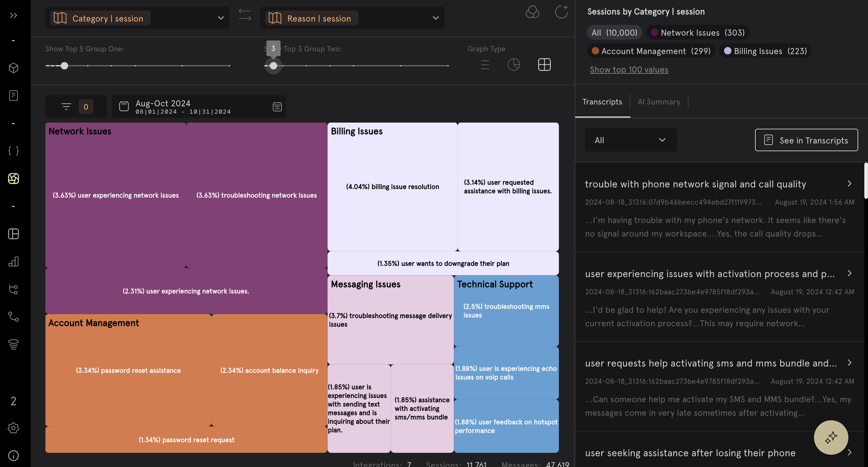This screenshot has width=868, height=467.
Task: Click the filter count badge 0
Action: [86, 107]
